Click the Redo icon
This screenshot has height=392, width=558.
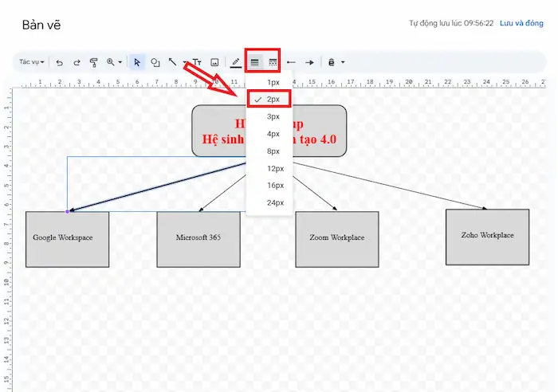pyautogui.click(x=77, y=63)
